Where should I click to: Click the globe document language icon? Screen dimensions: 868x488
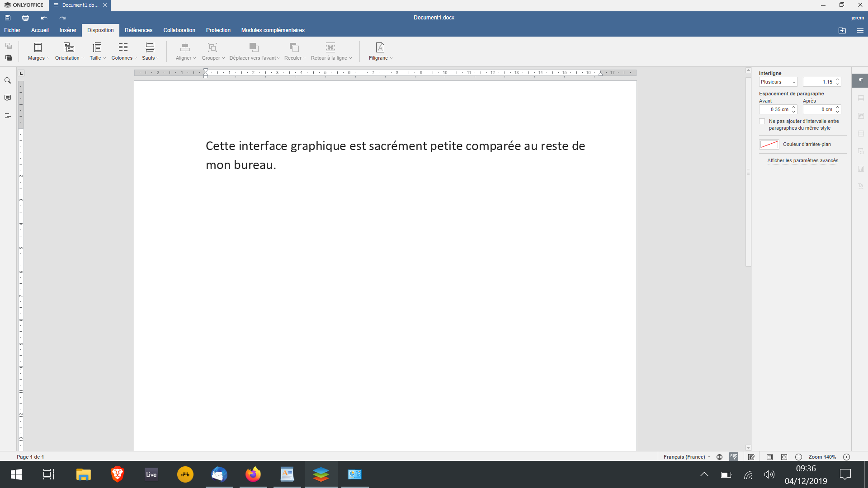point(720,457)
